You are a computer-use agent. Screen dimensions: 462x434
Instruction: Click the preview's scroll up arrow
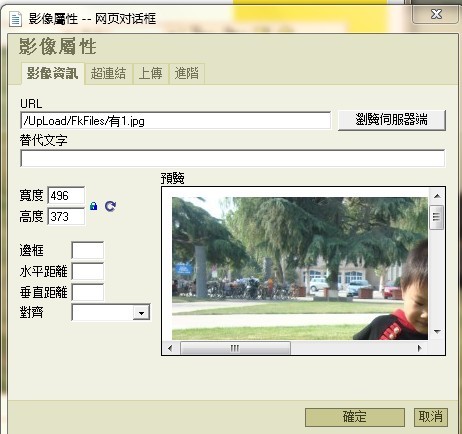coord(437,196)
